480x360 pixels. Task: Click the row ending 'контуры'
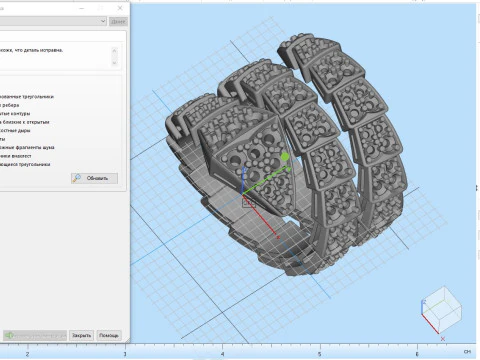15,114
